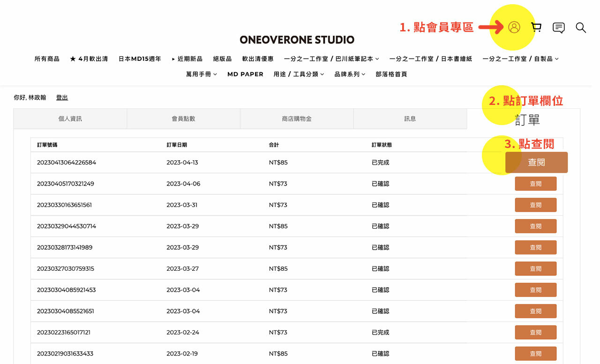Click order number 20230329044530714

tap(67, 226)
